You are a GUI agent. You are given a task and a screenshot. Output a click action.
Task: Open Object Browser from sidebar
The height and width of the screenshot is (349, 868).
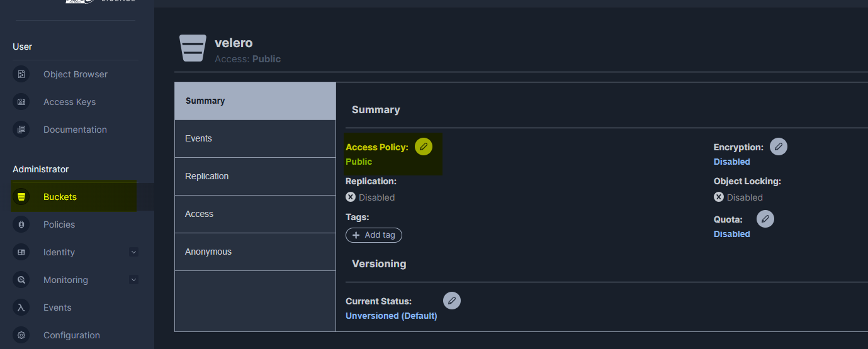(76, 74)
